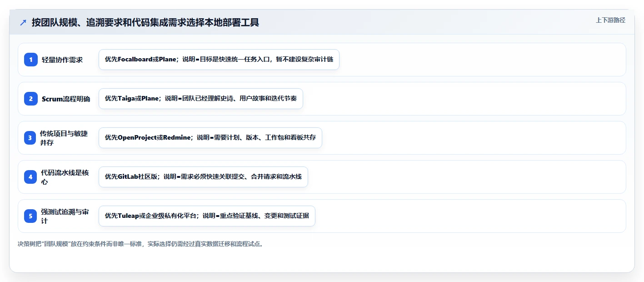The height and width of the screenshot is (282, 644).
Task: Click the 轻量协作需求 label
Action: [62, 60]
